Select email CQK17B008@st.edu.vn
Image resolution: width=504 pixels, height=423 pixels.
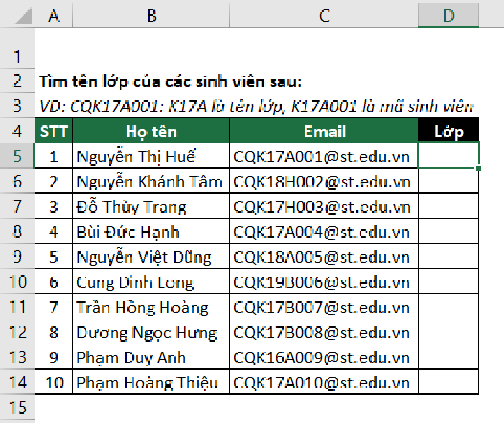click(324, 331)
